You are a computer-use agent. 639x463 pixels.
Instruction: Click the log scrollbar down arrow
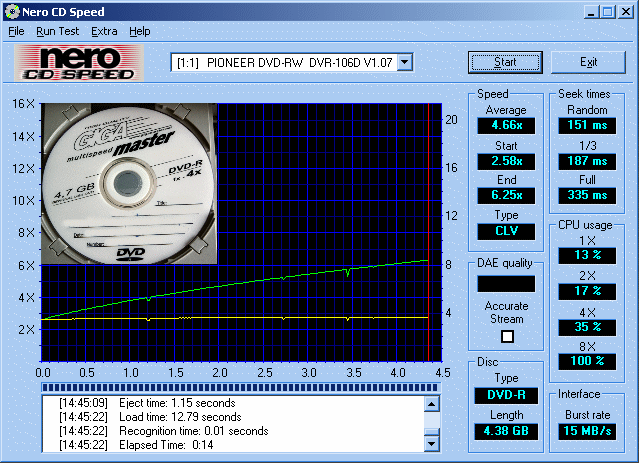point(432,443)
